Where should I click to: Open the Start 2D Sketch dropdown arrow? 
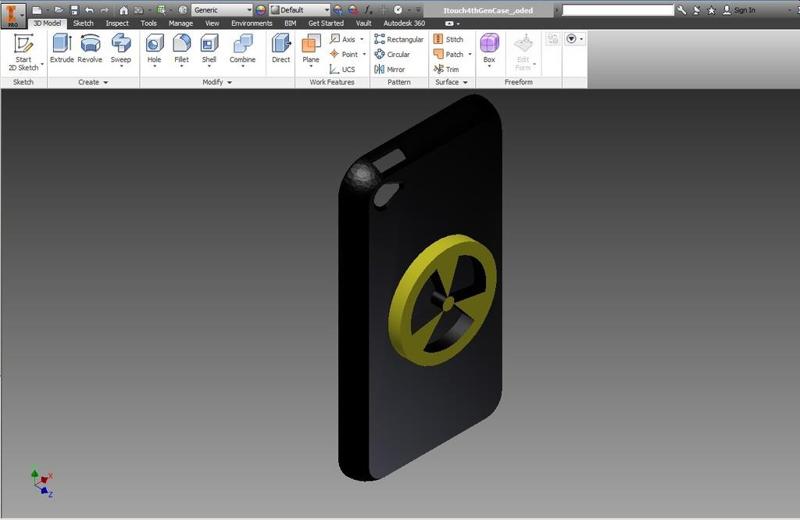pyautogui.click(x=42, y=65)
